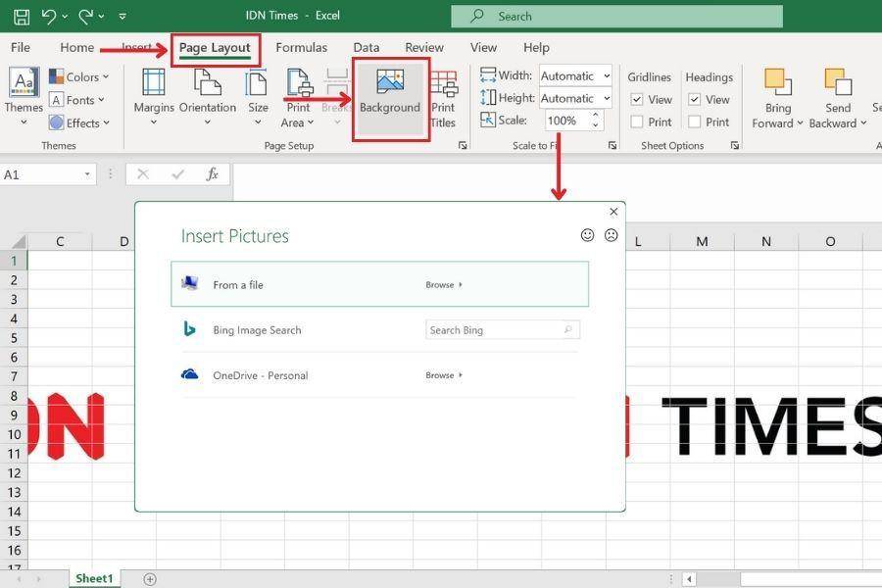
Task: Click the Name Box showing A1
Action: 40,175
